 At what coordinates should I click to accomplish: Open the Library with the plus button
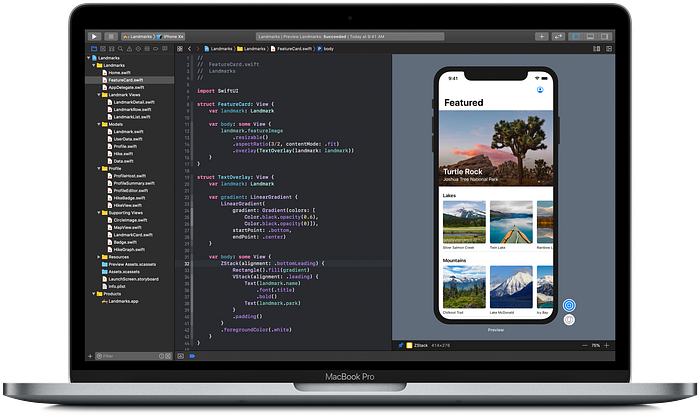(x=542, y=37)
